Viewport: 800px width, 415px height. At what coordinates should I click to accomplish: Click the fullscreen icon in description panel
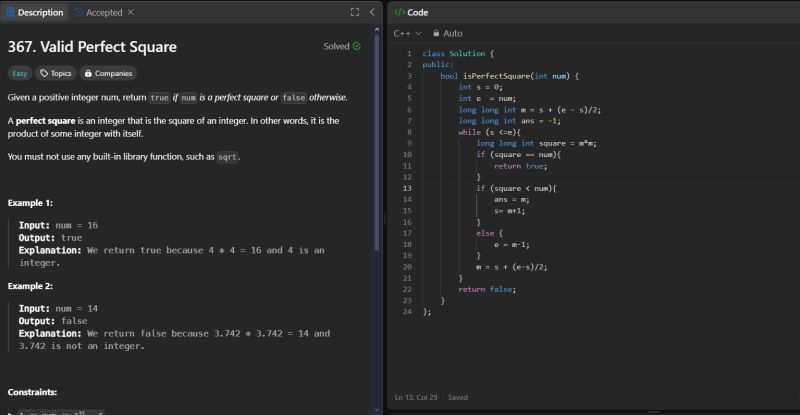(354, 12)
